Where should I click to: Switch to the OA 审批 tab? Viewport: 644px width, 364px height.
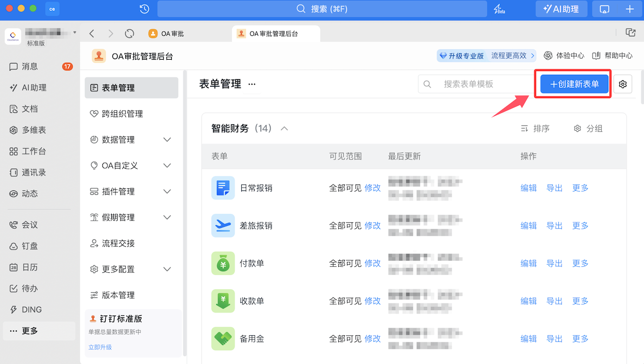pyautogui.click(x=172, y=34)
